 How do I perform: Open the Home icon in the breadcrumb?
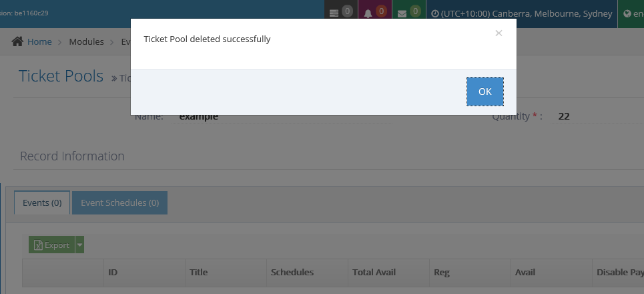pos(18,41)
